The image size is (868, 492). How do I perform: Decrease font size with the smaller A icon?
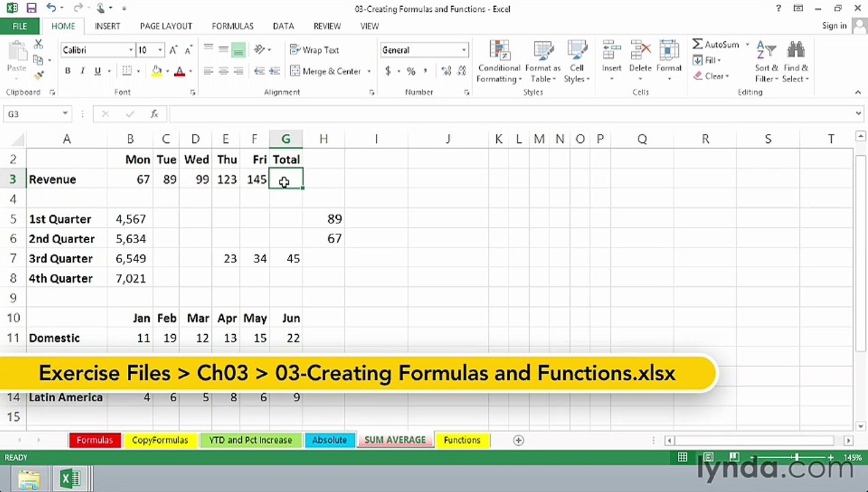pos(187,50)
